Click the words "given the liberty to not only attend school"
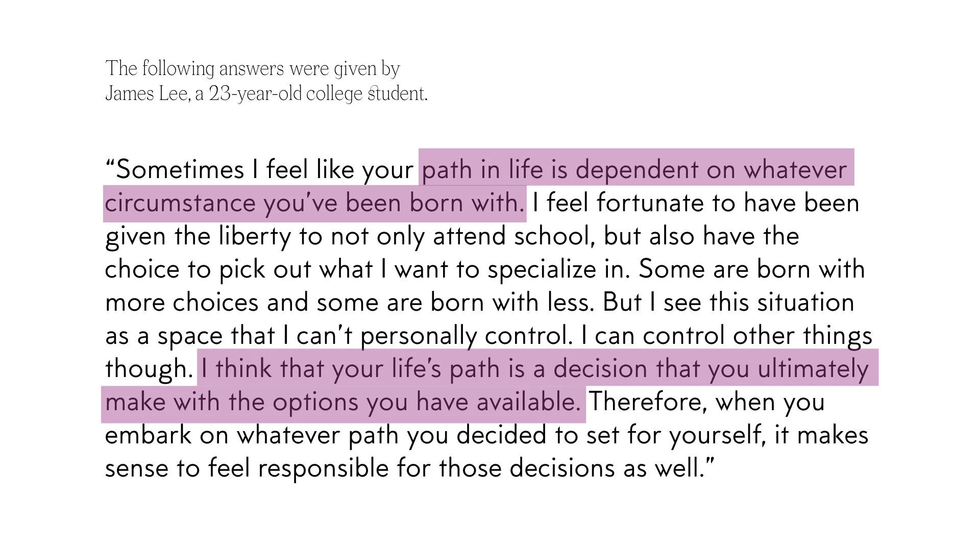The width and height of the screenshot is (980, 551). pos(350,237)
